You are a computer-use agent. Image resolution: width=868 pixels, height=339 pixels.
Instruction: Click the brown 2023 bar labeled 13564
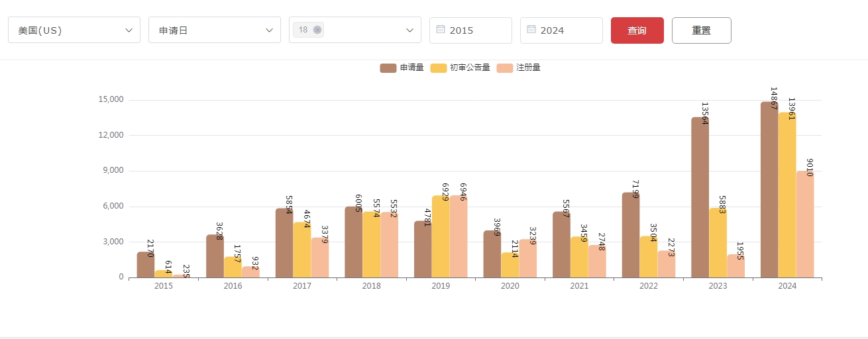tap(700, 199)
